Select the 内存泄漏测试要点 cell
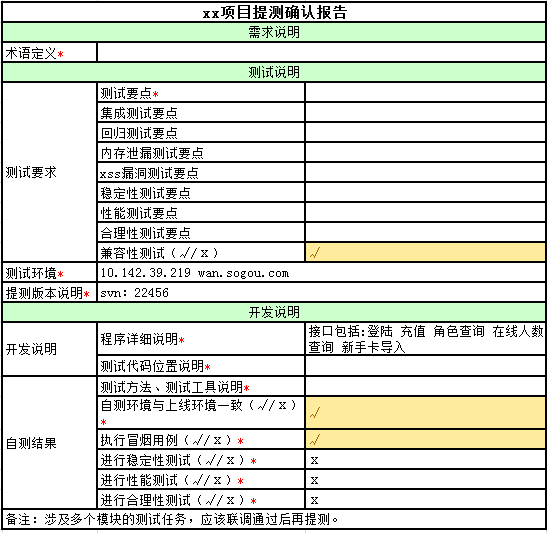Viewport: 547px width, 533px height. (201, 152)
